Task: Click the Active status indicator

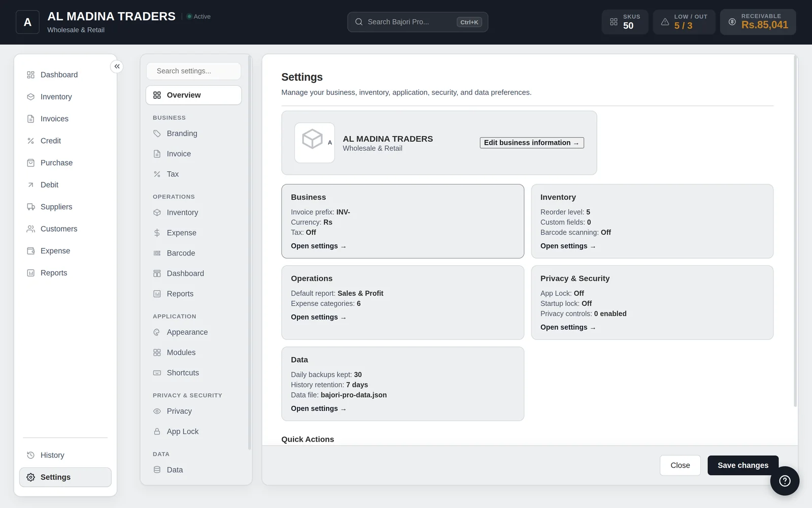Action: 198,16
